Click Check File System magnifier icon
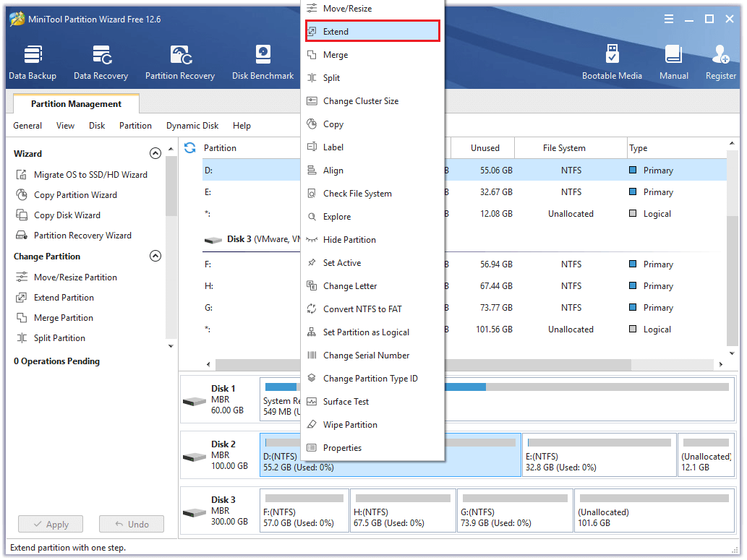Viewport: 747px width, 560px height. (312, 194)
